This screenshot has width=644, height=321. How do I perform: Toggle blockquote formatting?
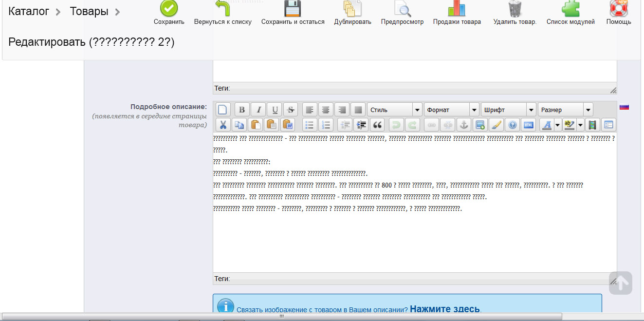[377, 125]
